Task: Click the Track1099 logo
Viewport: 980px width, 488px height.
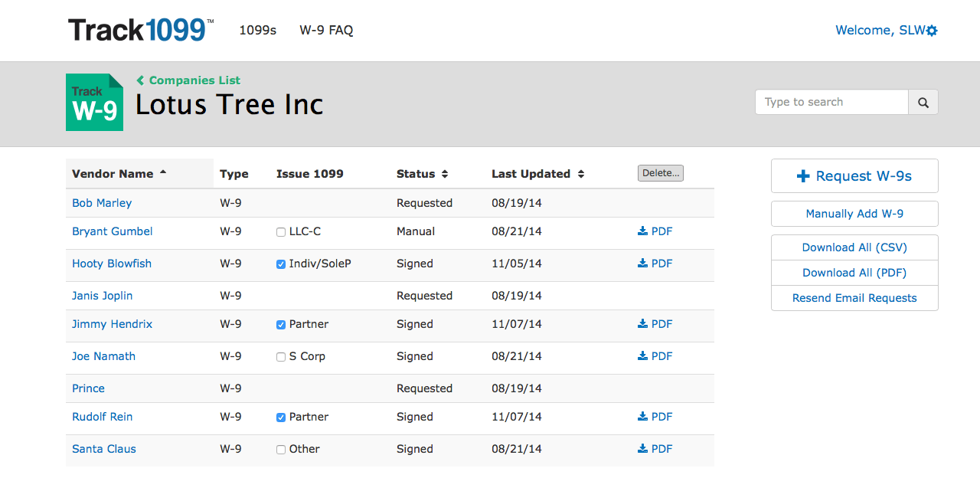Action: tap(141, 30)
